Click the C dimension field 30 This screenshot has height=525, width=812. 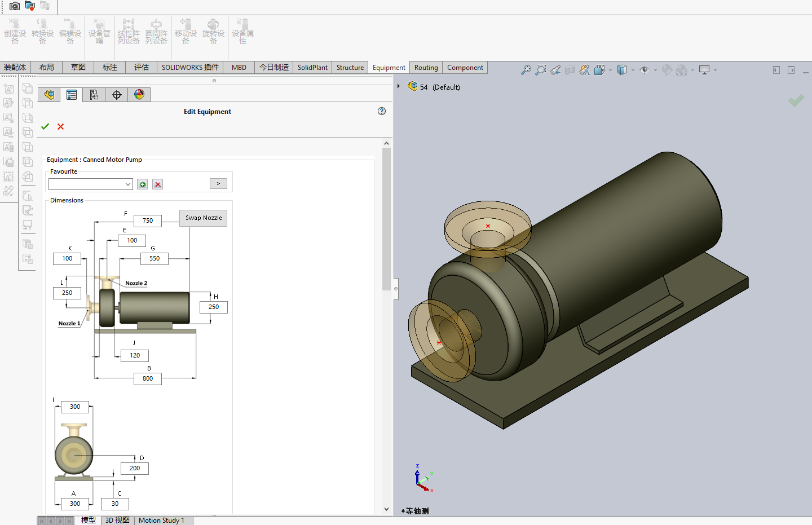115,504
